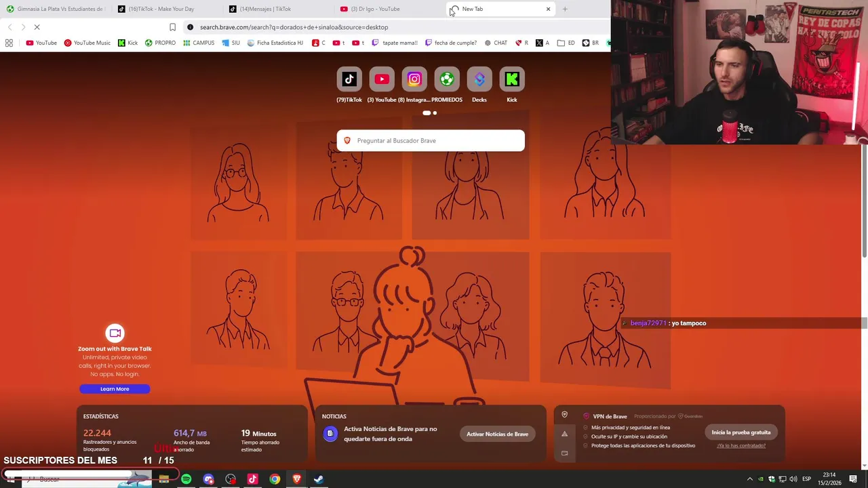The height and width of the screenshot is (488, 868).
Task: Open the notifications center icon
Action: point(852,479)
